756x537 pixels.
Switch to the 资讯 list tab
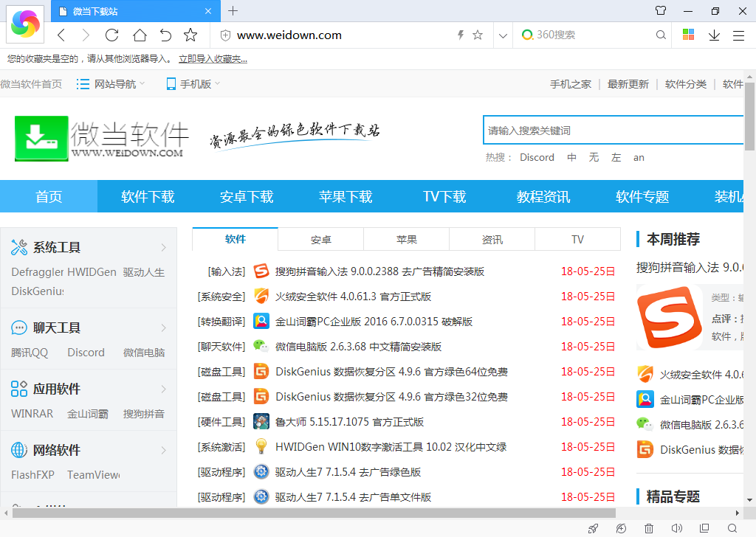point(492,239)
